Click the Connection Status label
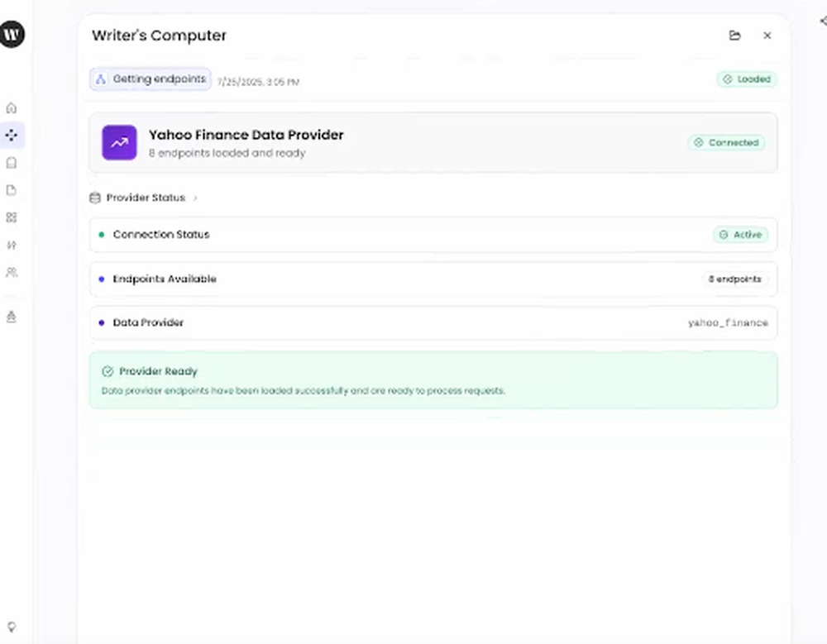This screenshot has width=827, height=644. tap(161, 234)
